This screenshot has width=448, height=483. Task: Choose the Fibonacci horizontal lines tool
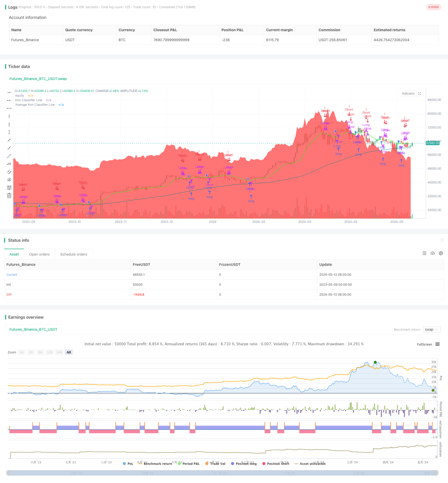(x=9, y=187)
